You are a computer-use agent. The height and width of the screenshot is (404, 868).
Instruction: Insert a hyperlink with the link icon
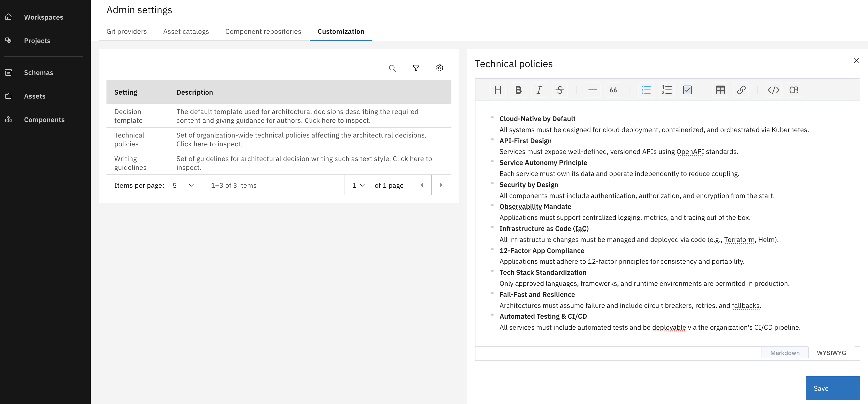point(741,90)
